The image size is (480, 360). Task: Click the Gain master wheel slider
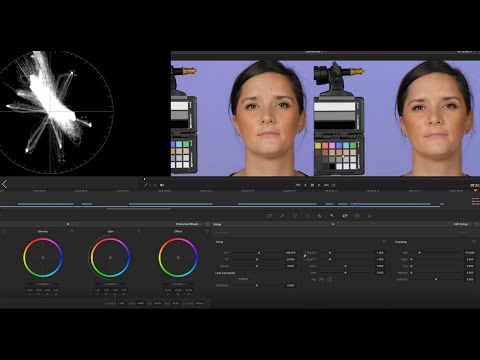tap(110, 284)
